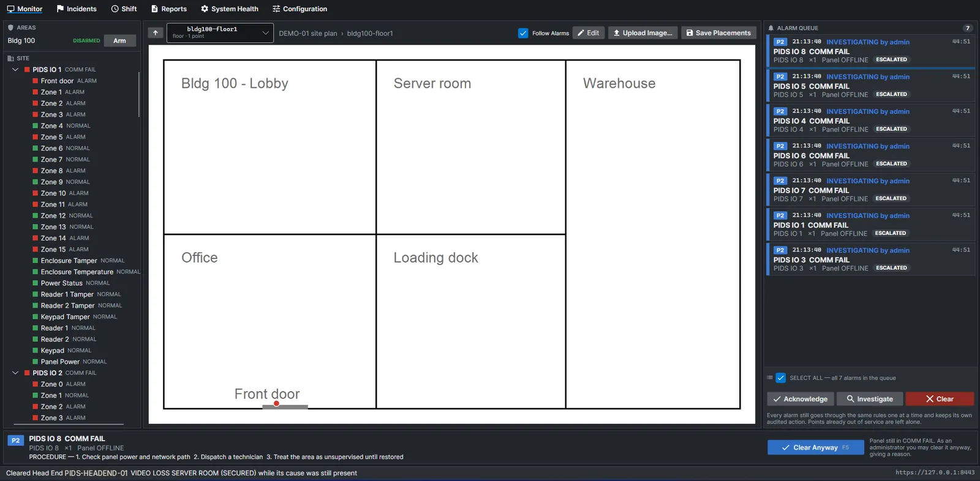
Task: Select the PIDS IO 6 COMM FAIL alarm
Action: pos(870,155)
